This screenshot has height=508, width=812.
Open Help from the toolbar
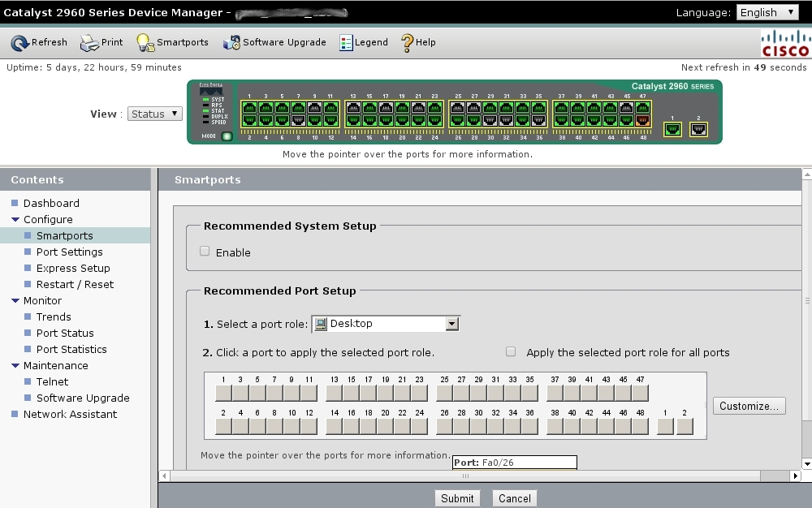[418, 42]
